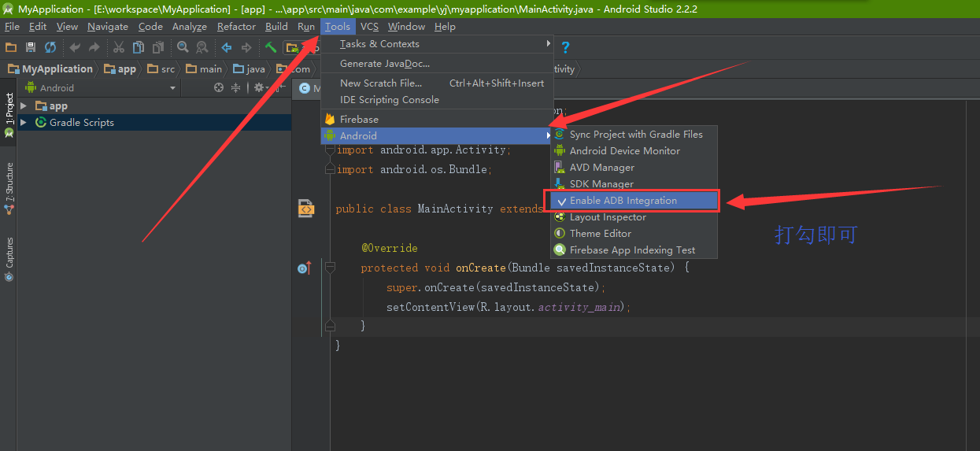Open the Code menu
Image resolution: width=980 pixels, height=451 pixels.
pyautogui.click(x=150, y=26)
